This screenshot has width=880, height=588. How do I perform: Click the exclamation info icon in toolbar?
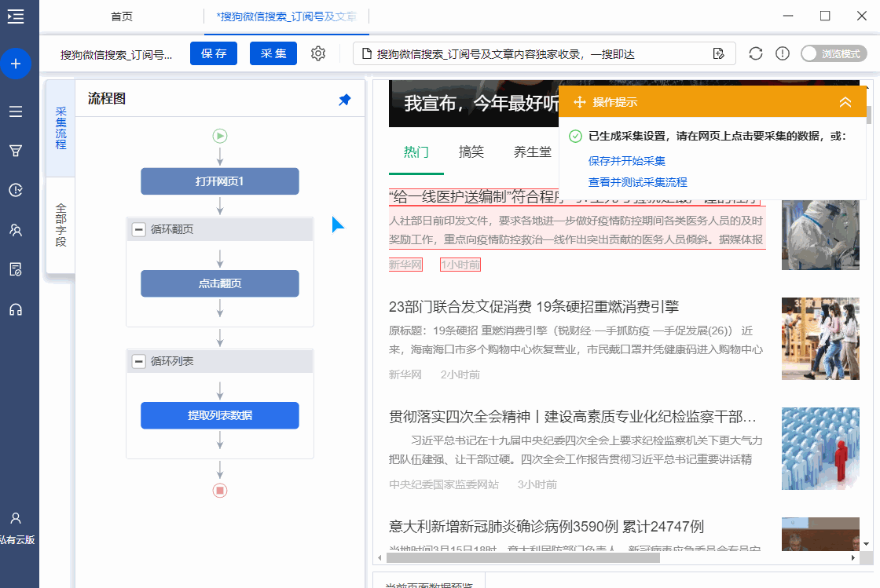tap(783, 53)
